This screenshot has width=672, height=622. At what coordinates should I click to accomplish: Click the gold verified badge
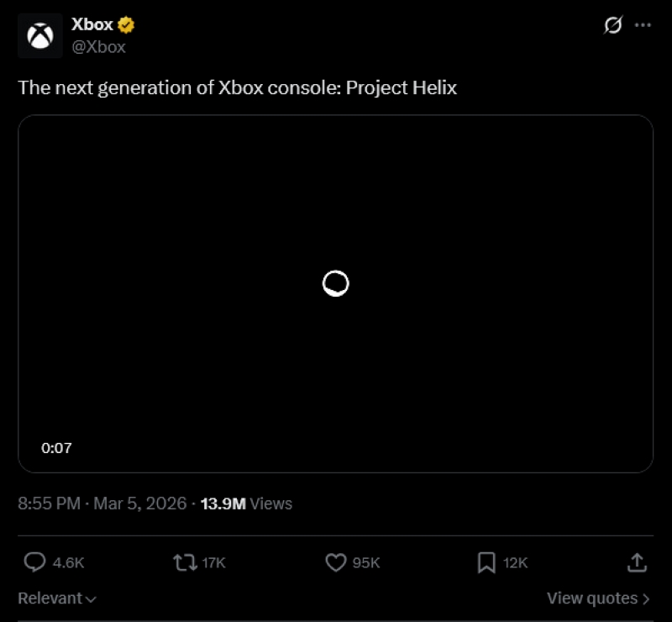127,25
